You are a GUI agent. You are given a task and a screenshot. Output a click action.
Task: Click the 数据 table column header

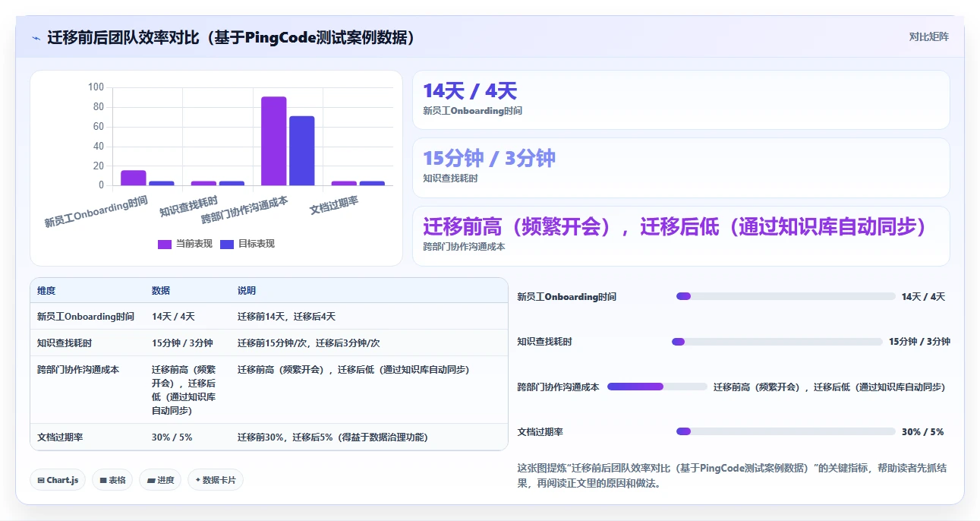pyautogui.click(x=161, y=291)
